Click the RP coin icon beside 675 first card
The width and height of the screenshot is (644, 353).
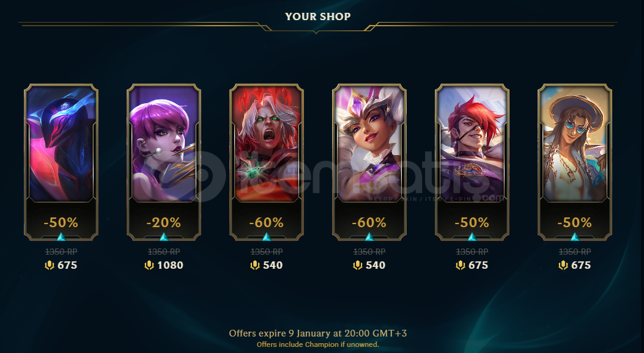coord(50,265)
